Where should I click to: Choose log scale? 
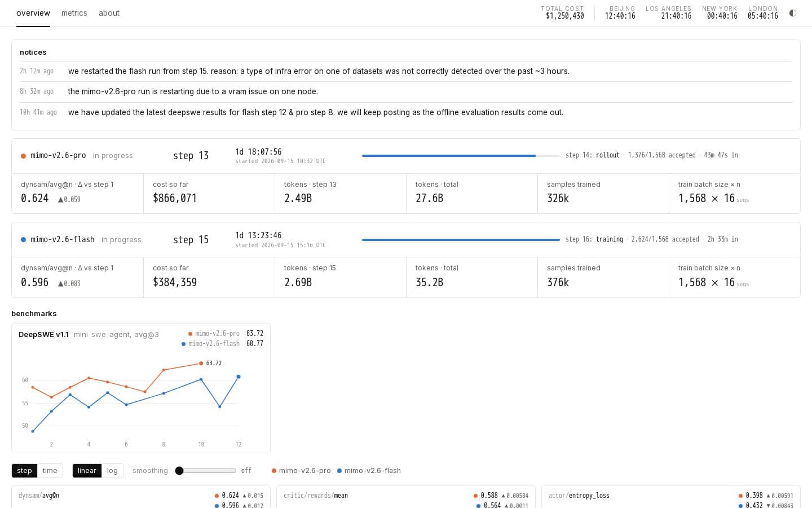112,471
